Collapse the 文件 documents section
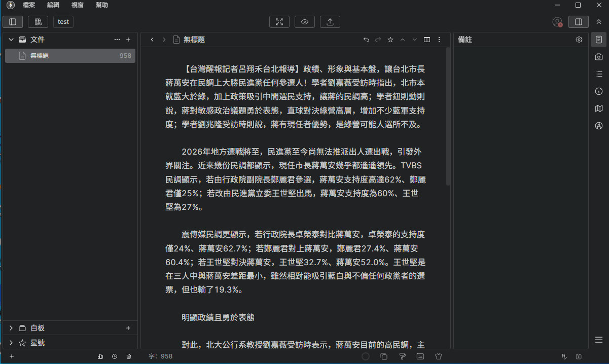 [x=11, y=39]
